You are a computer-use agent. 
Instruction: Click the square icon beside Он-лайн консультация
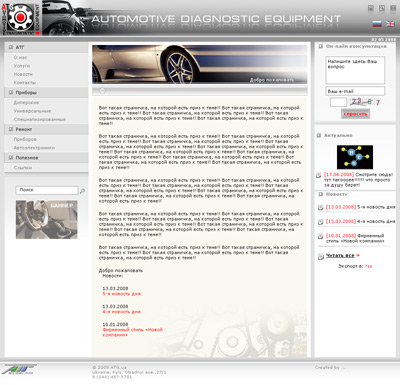(321, 46)
